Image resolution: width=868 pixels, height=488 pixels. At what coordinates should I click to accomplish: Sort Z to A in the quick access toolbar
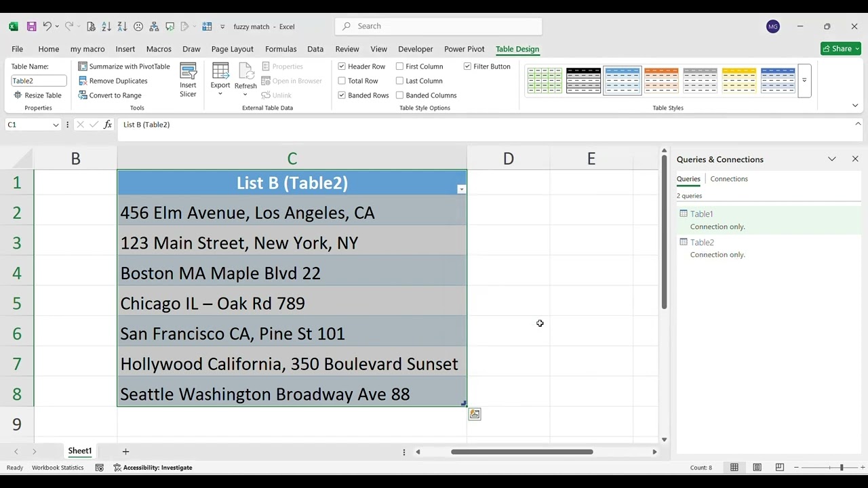[122, 26]
